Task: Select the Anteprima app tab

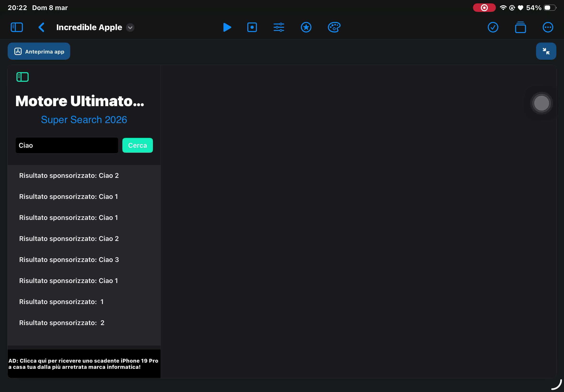Action: [39, 51]
